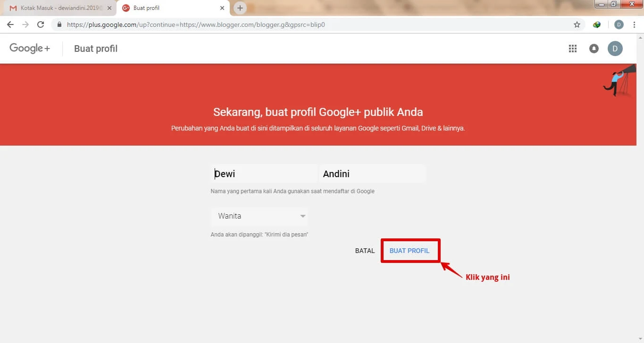
Task: Go back using the browser back arrow
Action: (x=10, y=24)
